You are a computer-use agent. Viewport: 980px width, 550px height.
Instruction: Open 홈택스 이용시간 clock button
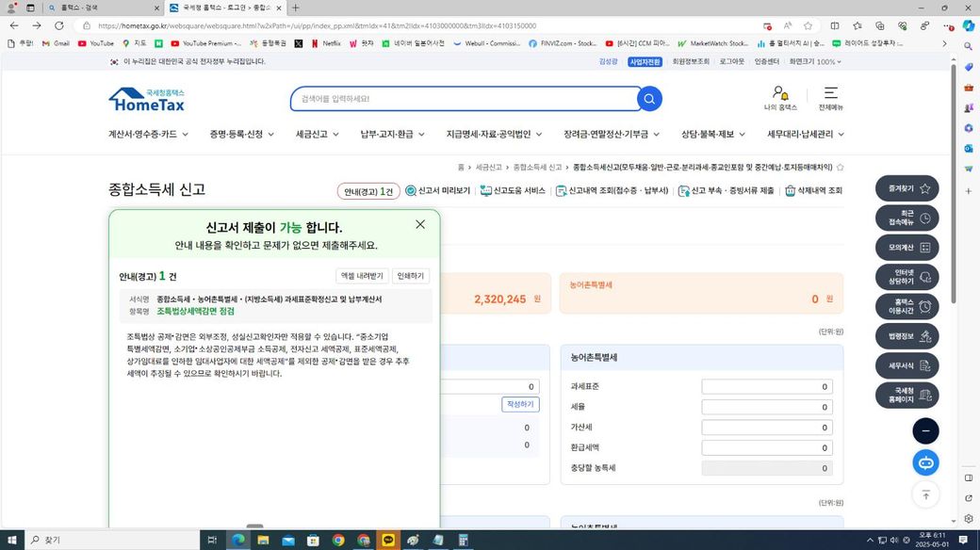[906, 306]
